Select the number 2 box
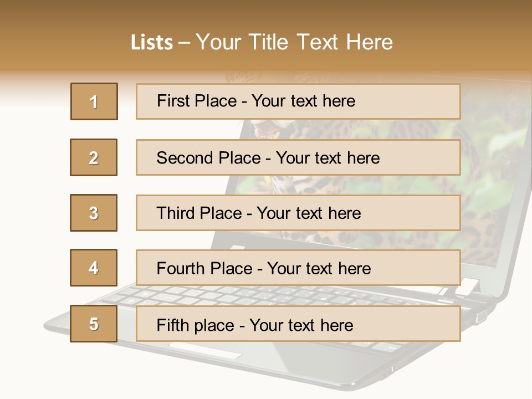532x399 pixels. click(x=94, y=157)
